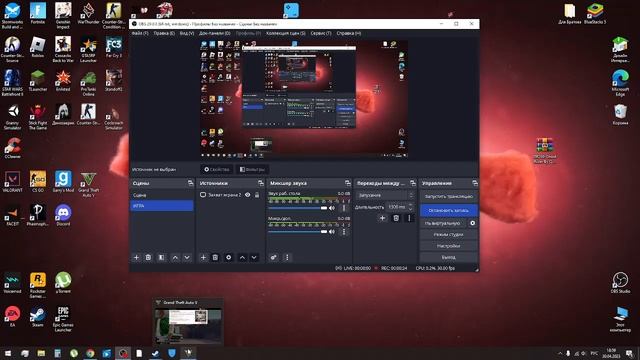Viewport: 640px width, 360px height.
Task: Open the Настройки button in Управление
Action: [x=449, y=246]
